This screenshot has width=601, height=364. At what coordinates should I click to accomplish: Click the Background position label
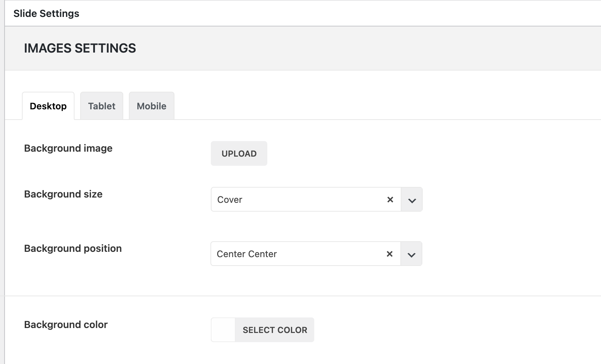[73, 248]
